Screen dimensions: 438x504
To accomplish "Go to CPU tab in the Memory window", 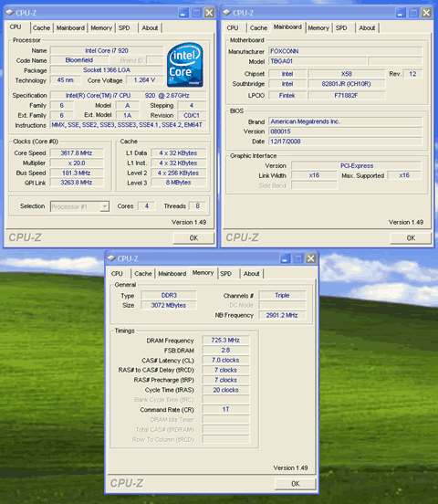I will point(117,274).
